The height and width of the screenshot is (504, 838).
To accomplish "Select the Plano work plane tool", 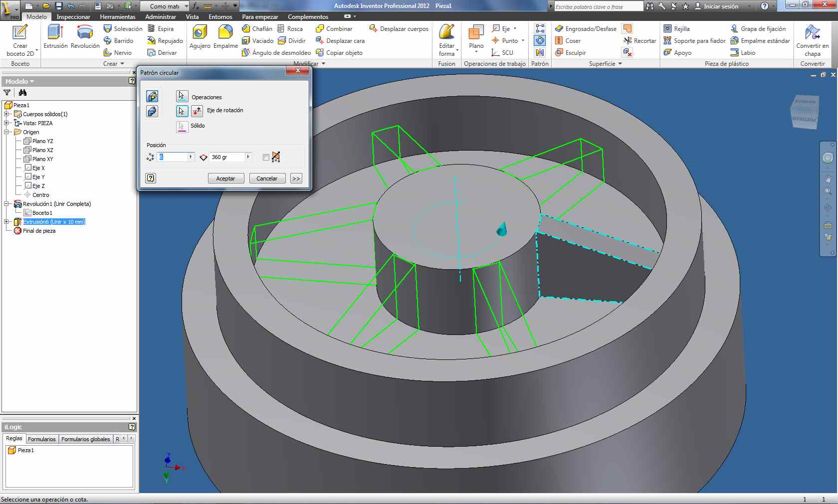I will (x=476, y=37).
